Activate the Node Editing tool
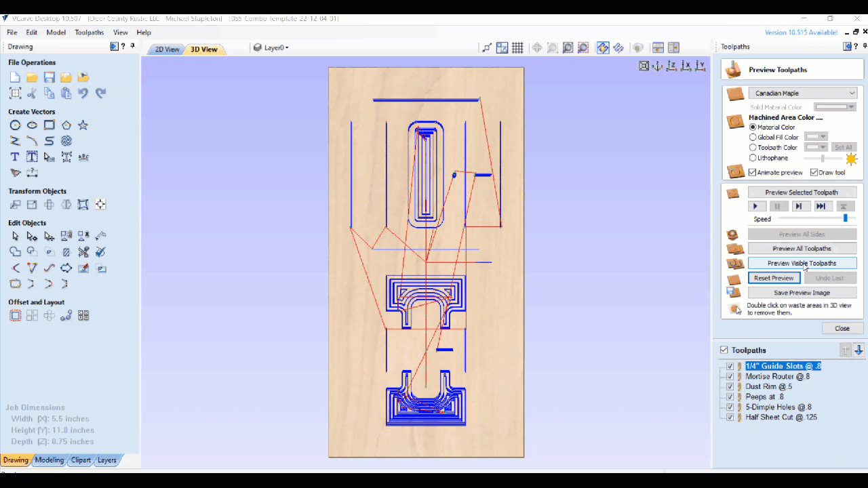This screenshot has width=868, height=488. (x=32, y=235)
